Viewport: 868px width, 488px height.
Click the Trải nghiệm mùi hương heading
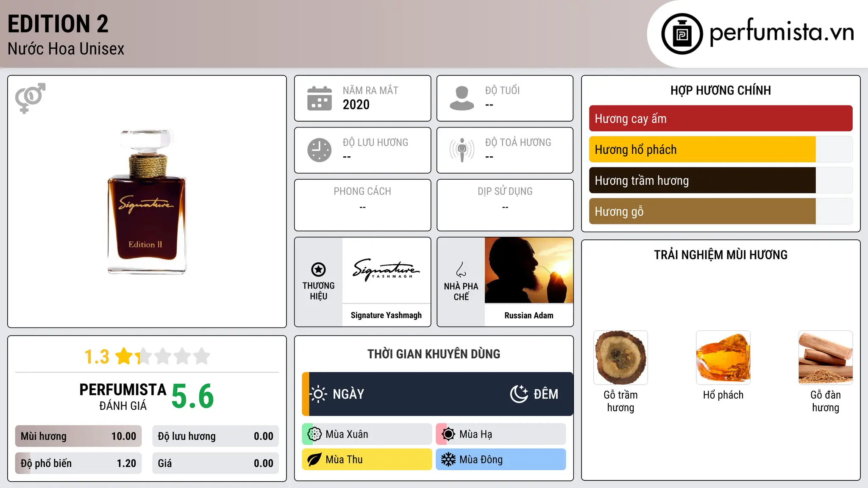pyautogui.click(x=721, y=255)
